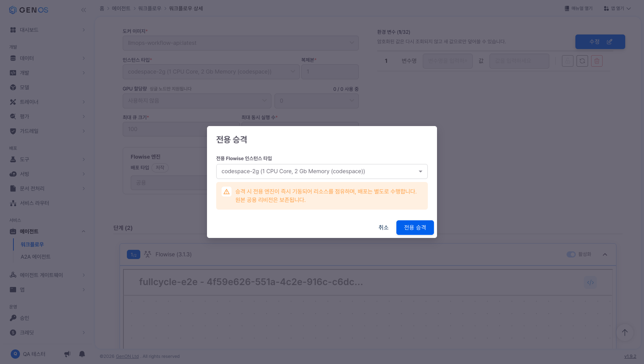Open the 매뉴얼 열기 link

[578, 8]
